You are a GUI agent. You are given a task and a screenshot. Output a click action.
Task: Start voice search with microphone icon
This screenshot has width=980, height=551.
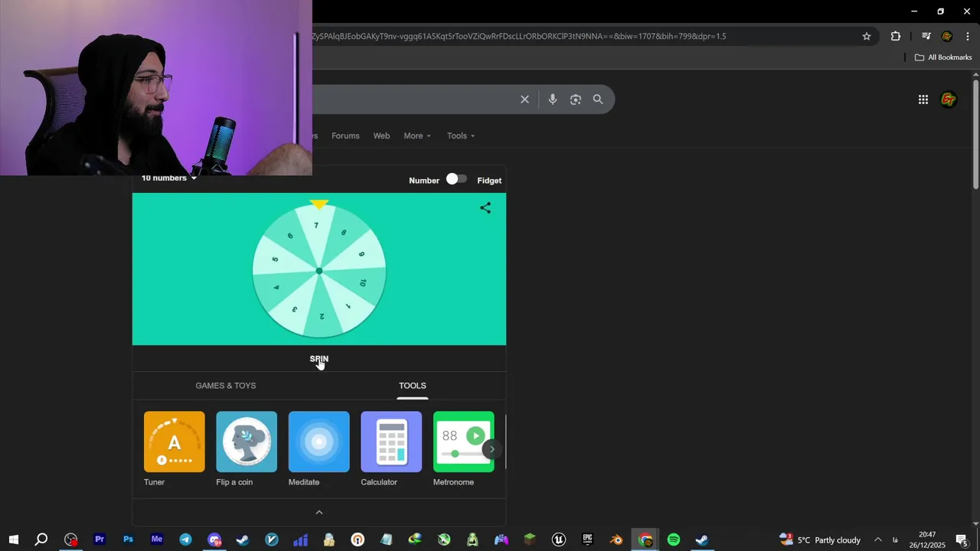(553, 99)
